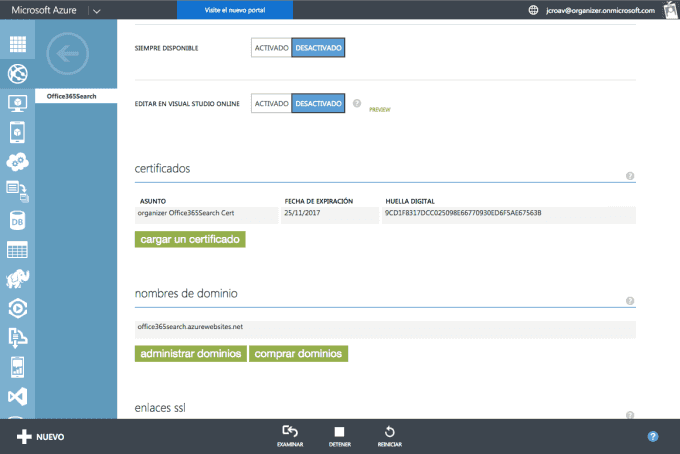
Task: Select Office365Search in the side list
Action: pos(76,96)
